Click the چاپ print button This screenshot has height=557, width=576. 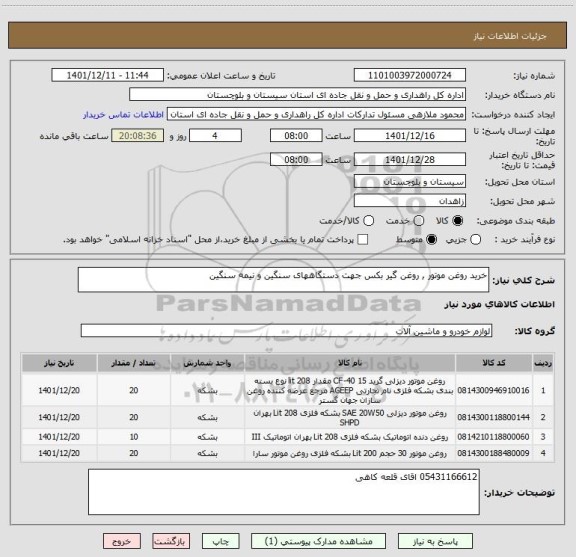[x=221, y=541]
